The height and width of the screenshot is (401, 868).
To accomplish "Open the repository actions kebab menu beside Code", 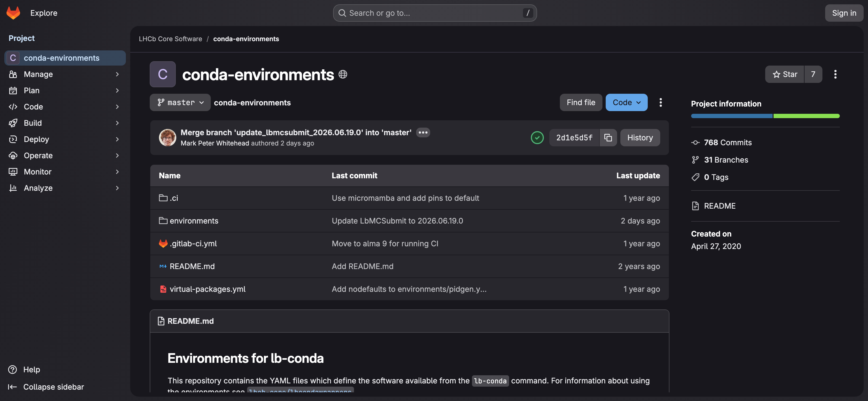I will [660, 102].
